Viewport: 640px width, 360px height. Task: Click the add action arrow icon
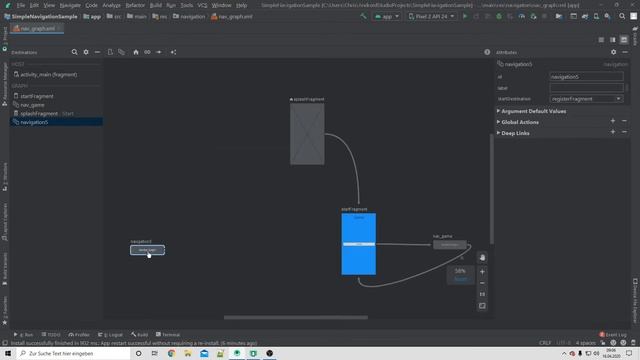(x=159, y=52)
